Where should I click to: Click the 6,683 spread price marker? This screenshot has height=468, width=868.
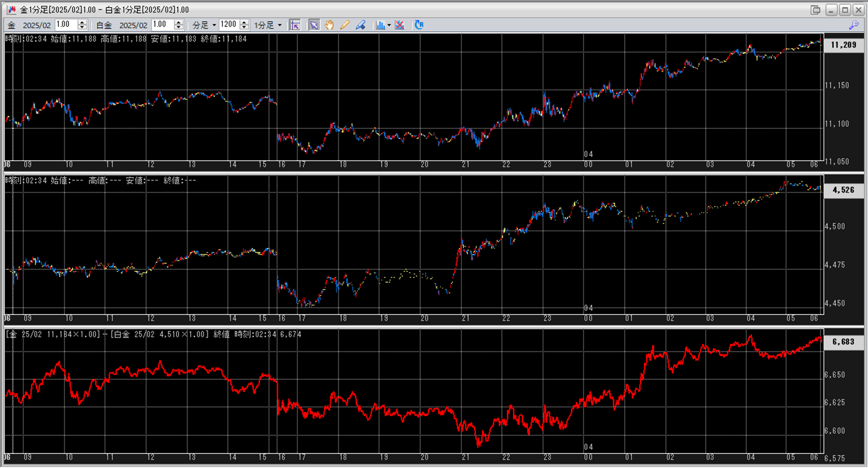843,342
